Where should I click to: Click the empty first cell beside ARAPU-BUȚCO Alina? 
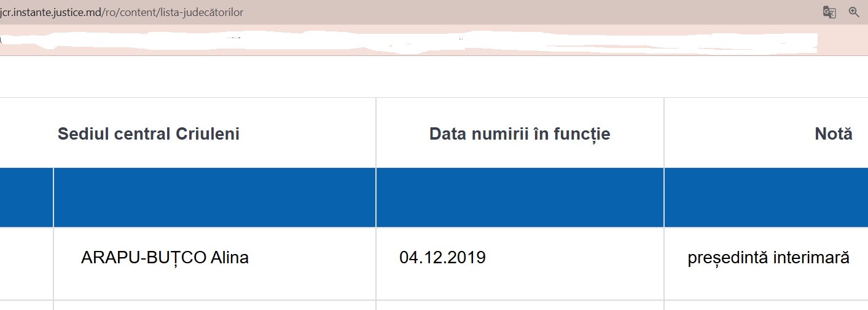click(26, 263)
